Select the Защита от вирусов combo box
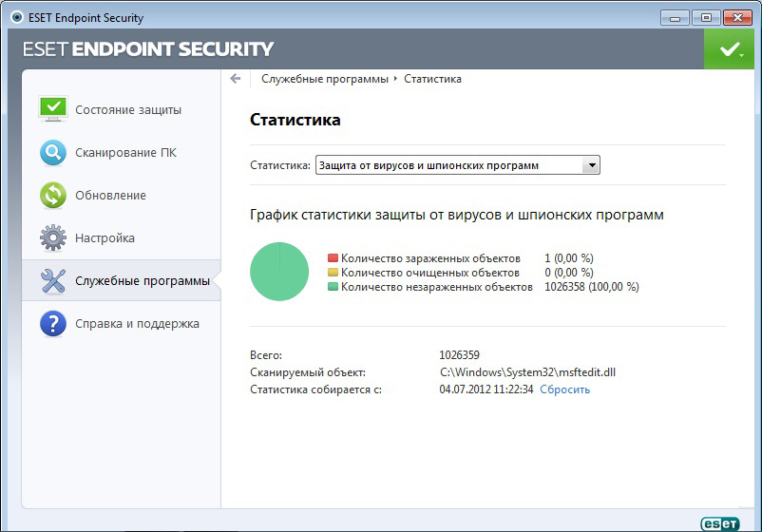The height and width of the screenshot is (532, 762). [448, 165]
